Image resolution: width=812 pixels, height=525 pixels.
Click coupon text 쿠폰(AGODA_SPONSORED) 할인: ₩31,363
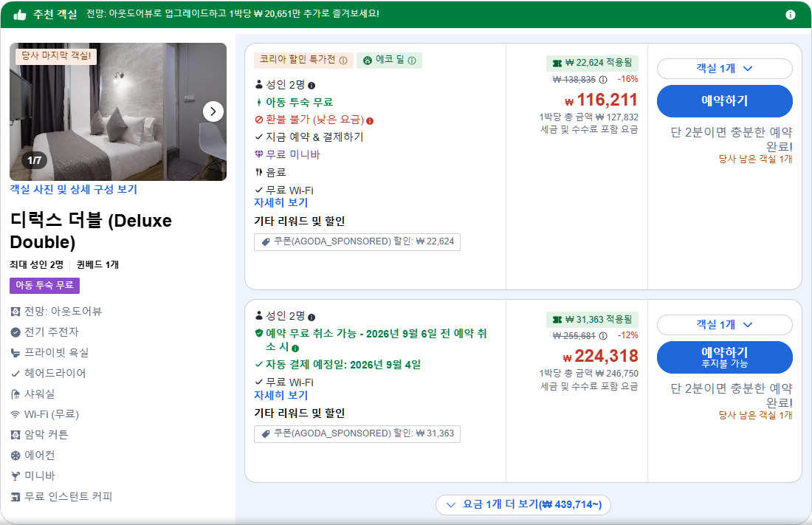pos(363,433)
